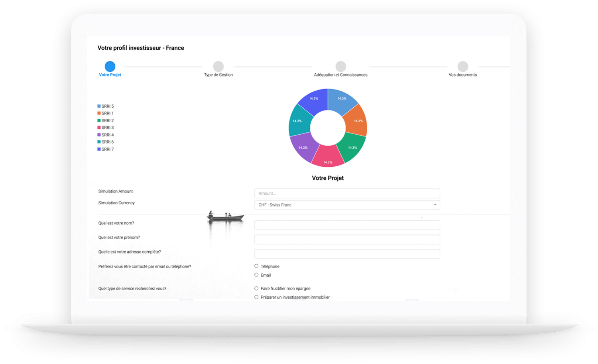Choose Faire fructifier mon épargne
This screenshot has width=598, height=364.
click(x=256, y=288)
